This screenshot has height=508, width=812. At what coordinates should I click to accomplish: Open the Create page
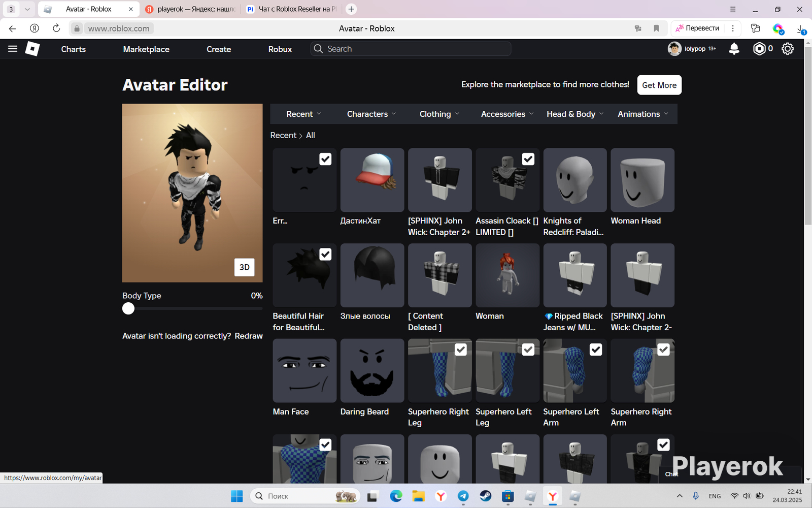pos(219,49)
